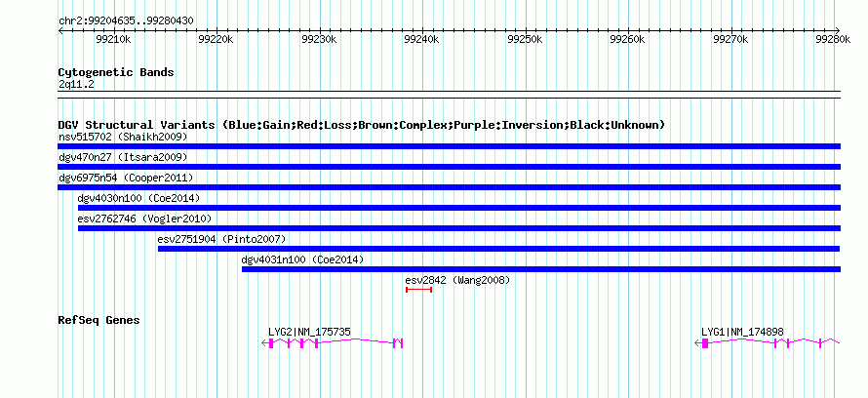
Task: Click the LYG1 magenta gene model glyph
Action: click(768, 343)
